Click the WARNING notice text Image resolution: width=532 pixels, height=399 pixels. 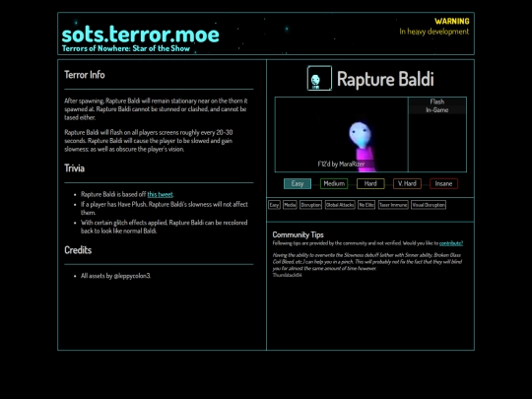452,22
